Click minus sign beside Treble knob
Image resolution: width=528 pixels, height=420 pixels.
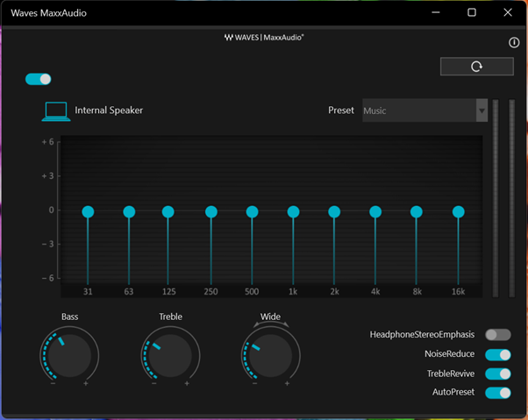point(153,384)
